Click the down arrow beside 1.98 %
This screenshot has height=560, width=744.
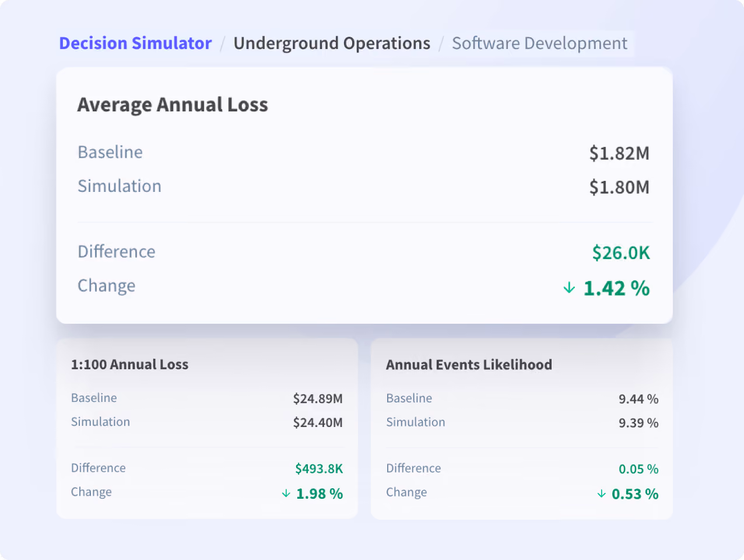click(286, 494)
